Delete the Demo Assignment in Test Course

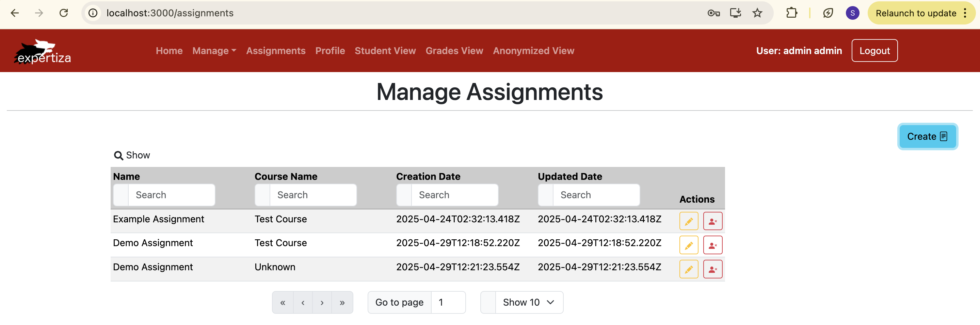coord(712,245)
